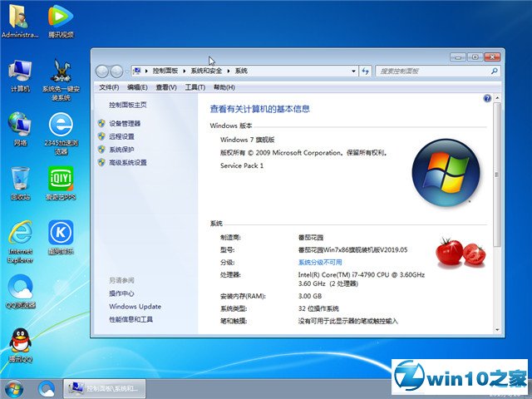Image resolution: width=532 pixels, height=399 pixels.
Task: Click the 系统分级不可用 rating link
Action: click(320, 263)
